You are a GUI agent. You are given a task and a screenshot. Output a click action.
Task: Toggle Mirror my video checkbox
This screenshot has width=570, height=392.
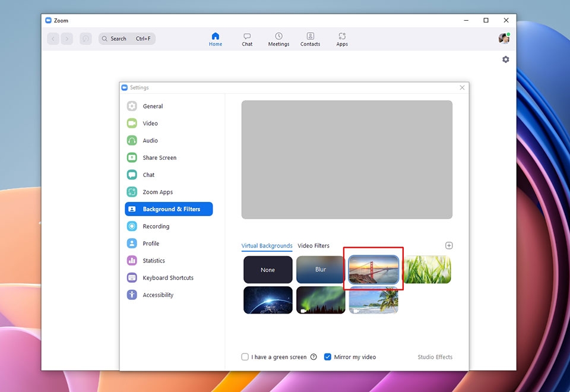tap(328, 357)
